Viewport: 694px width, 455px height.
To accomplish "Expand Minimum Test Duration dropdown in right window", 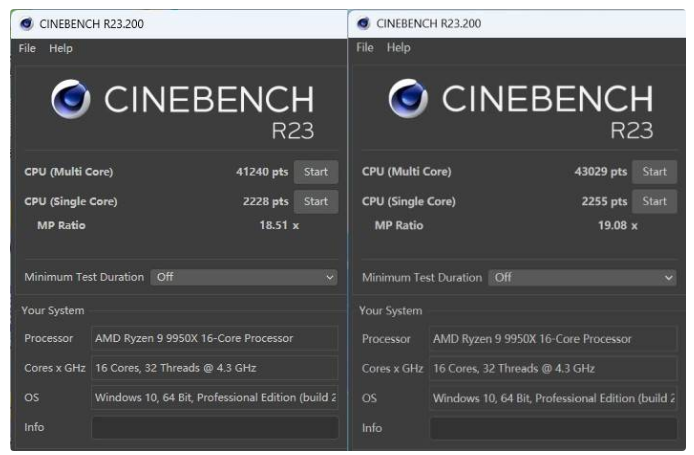I will 583,277.
